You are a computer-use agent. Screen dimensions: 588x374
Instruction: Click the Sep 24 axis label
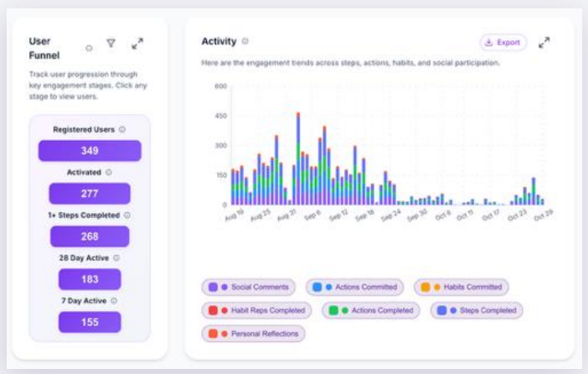click(391, 216)
